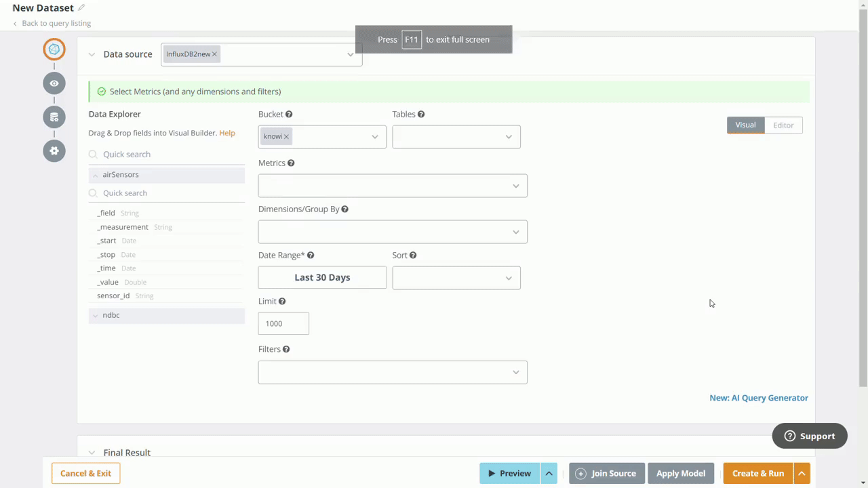Click the Preview button
Image resolution: width=868 pixels, height=488 pixels.
[x=509, y=473]
